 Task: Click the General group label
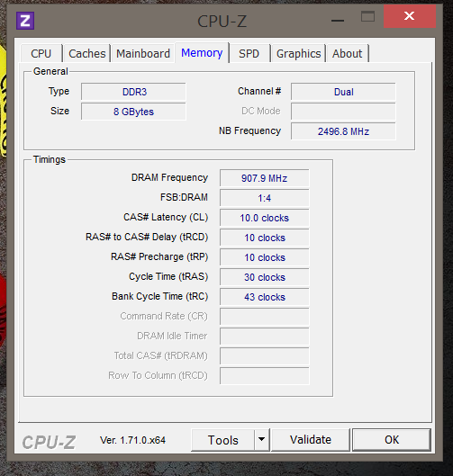[50, 71]
